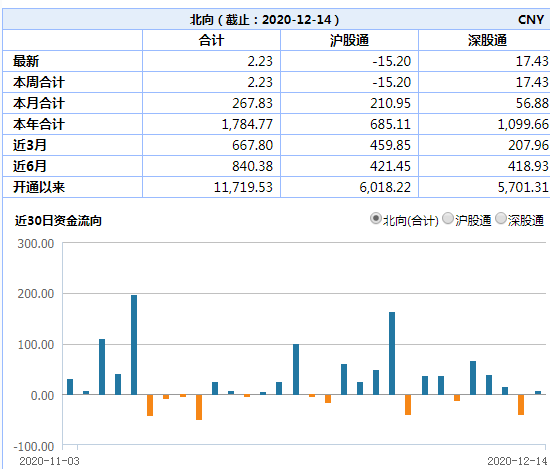Click the 近6月 row label
The width and height of the screenshot is (550, 469).
tap(30, 166)
